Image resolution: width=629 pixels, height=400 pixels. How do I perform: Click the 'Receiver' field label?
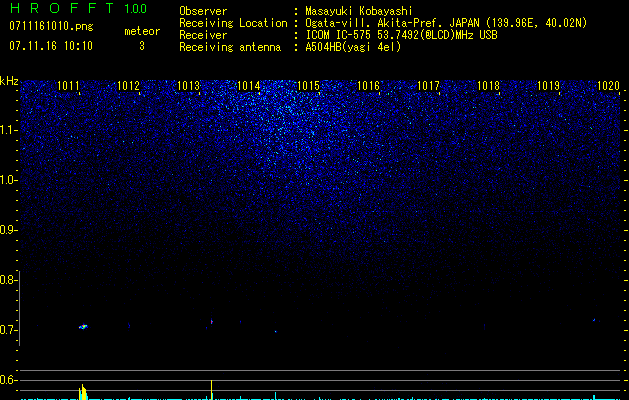point(203,35)
